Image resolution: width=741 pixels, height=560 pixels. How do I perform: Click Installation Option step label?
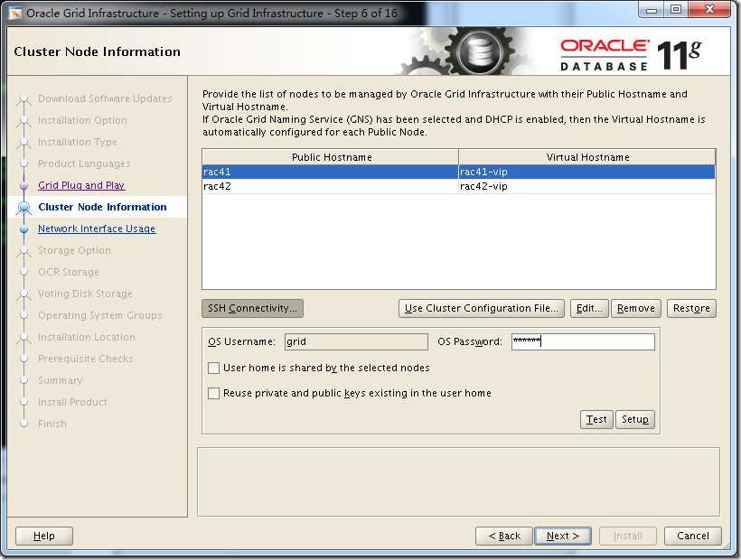(x=82, y=120)
